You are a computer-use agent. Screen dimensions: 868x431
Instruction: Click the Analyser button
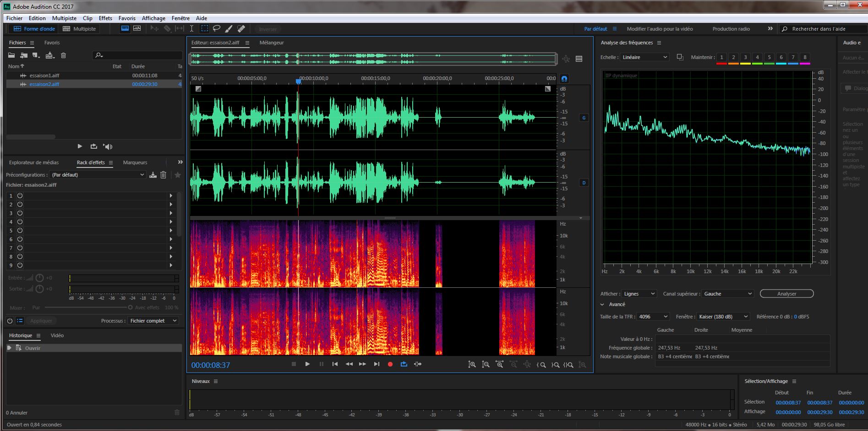point(786,294)
